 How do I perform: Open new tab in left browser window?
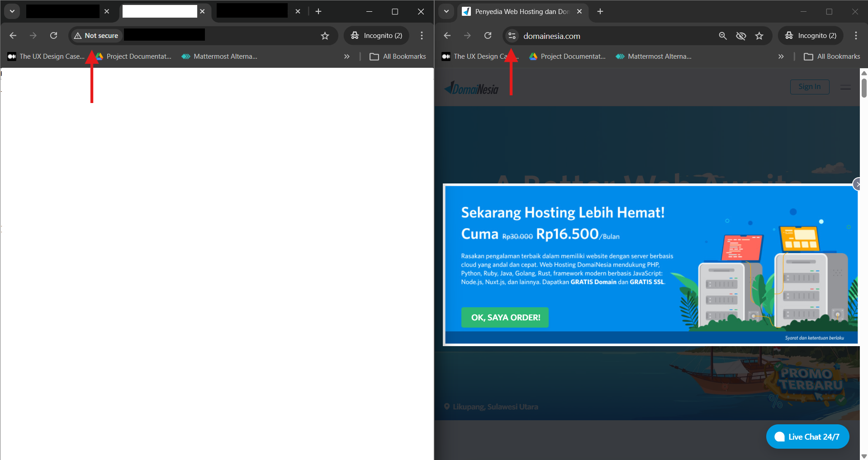[x=318, y=11]
